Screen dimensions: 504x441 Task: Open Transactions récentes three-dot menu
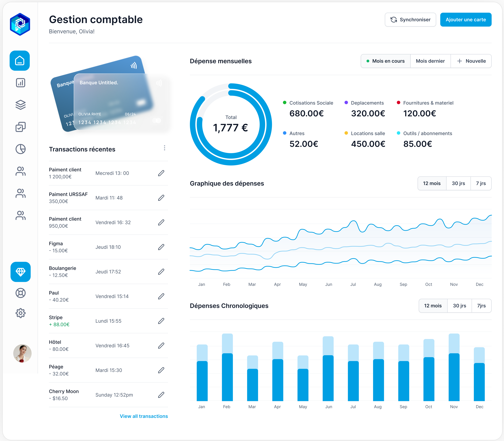(x=164, y=148)
